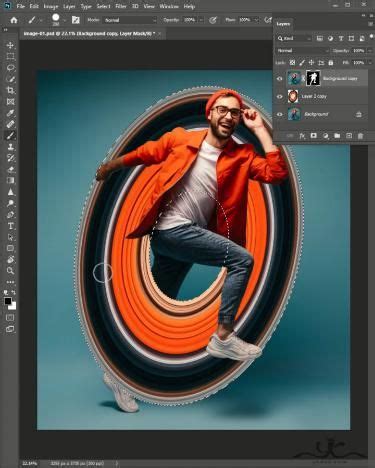Toggle pixel layer filter

[320, 38]
